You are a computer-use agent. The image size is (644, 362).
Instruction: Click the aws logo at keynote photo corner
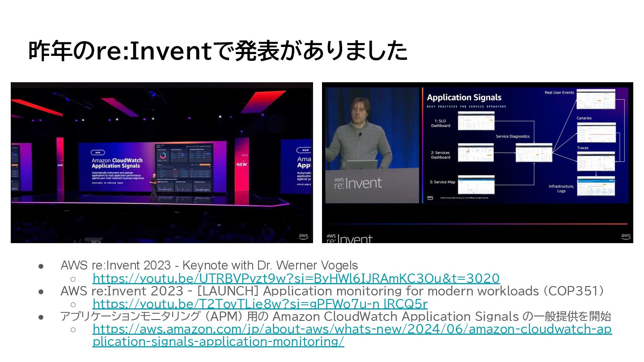coord(303,236)
